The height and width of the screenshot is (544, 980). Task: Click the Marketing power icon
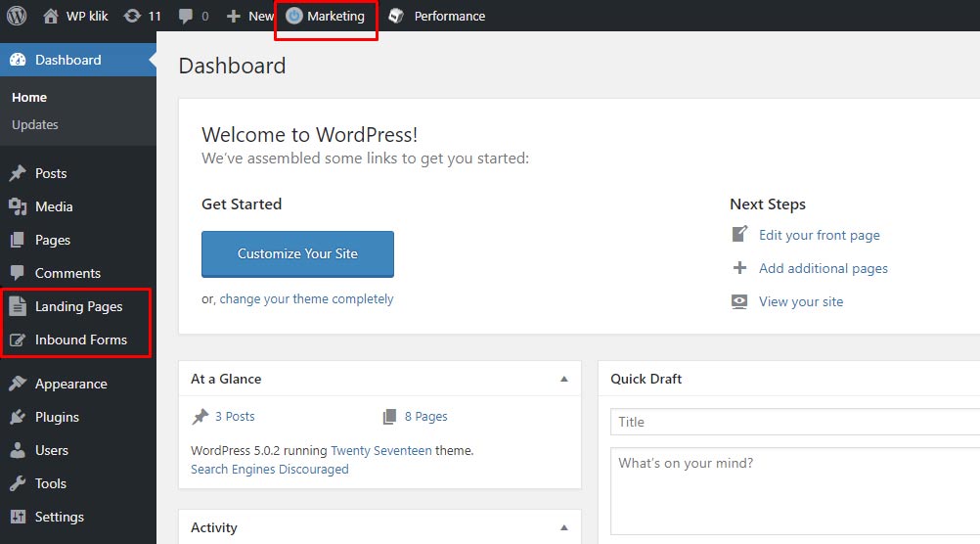(294, 16)
